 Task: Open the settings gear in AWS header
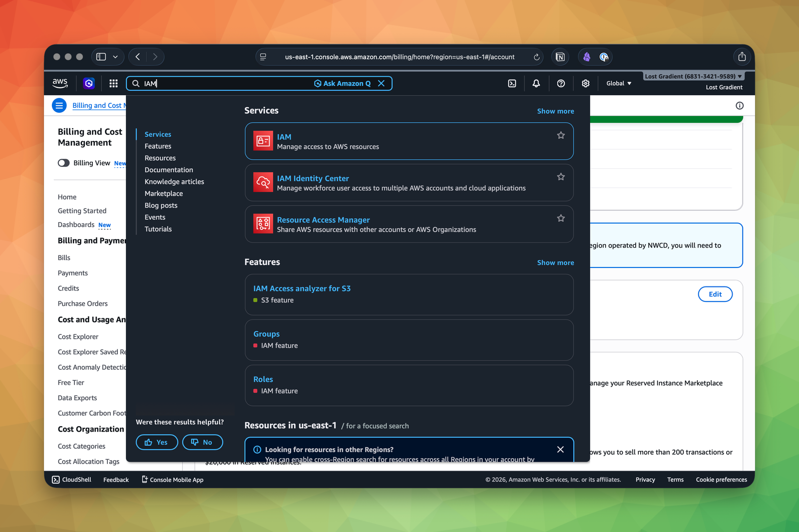585,83
